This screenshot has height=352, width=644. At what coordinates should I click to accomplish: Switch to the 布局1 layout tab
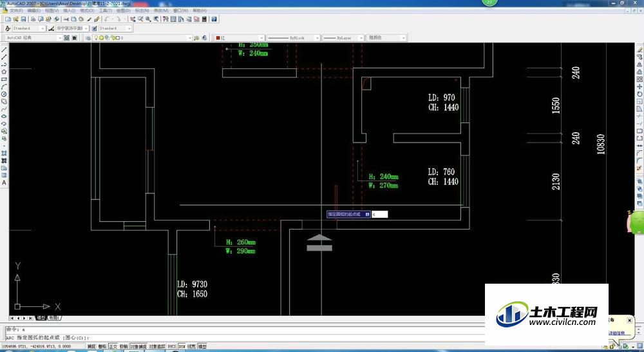pyautogui.click(x=54, y=318)
